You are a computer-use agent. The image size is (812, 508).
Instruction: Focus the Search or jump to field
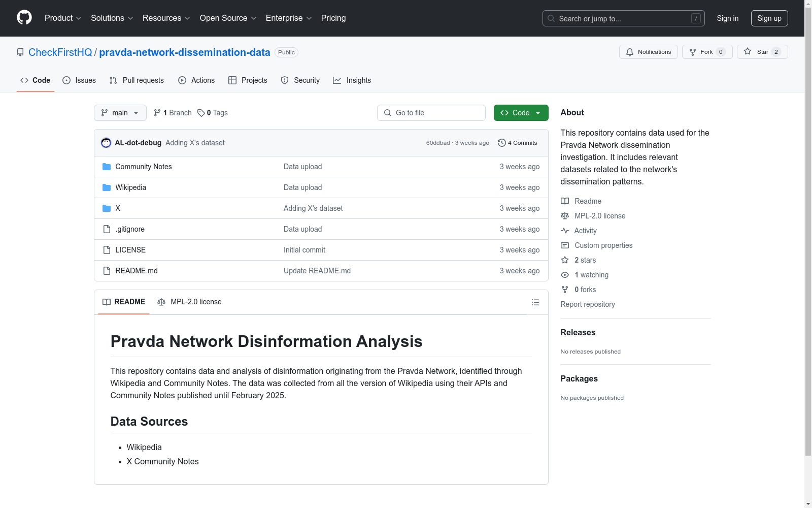[624, 18]
